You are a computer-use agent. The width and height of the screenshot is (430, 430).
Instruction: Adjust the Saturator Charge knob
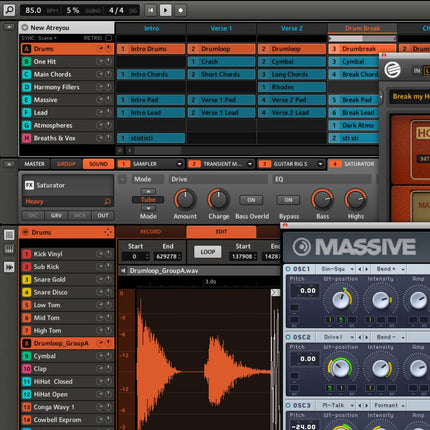coord(219,199)
